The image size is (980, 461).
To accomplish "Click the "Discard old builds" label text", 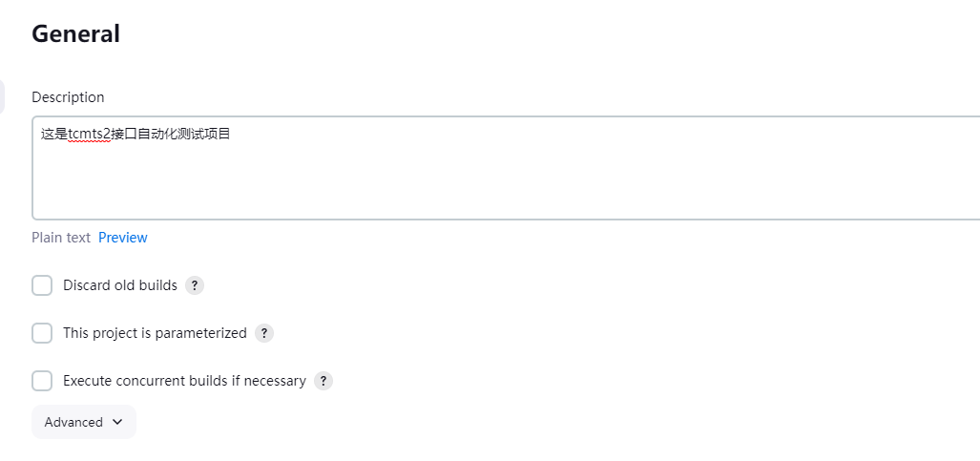I will click(120, 285).
